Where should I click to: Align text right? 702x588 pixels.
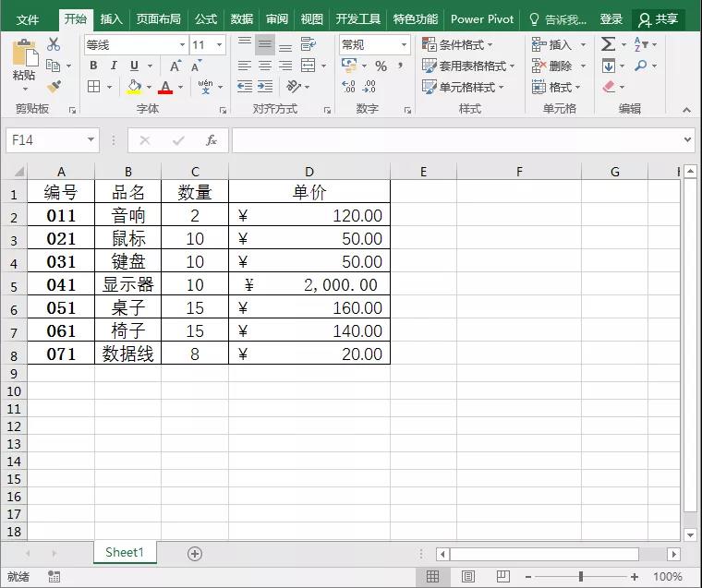coord(285,66)
